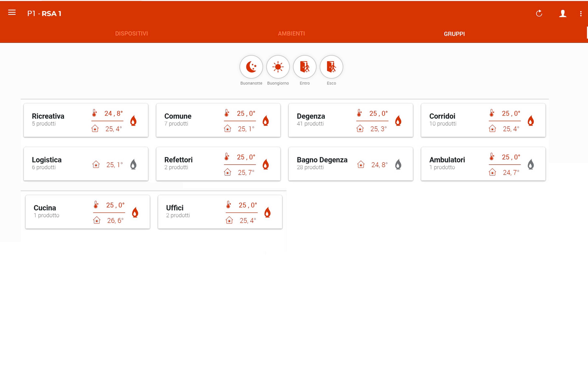
Task: Click the flame icon on Comune
Action: (266, 121)
